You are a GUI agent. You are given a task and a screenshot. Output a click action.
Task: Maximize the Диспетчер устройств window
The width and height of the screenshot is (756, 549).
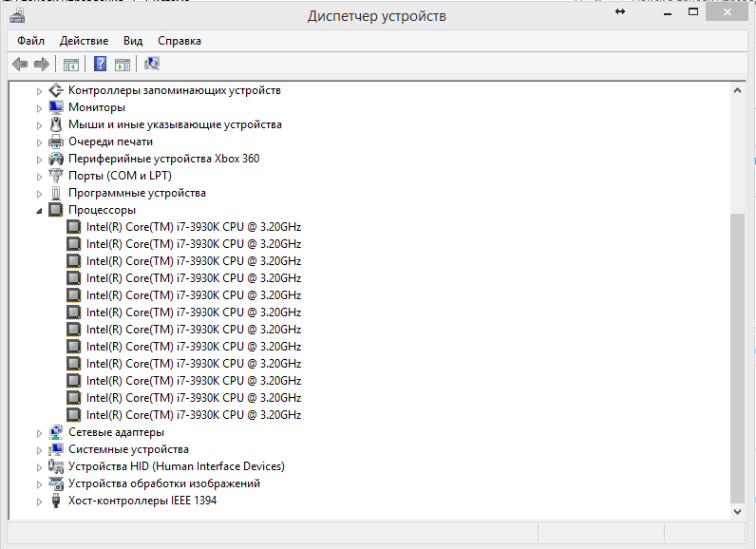(x=693, y=12)
